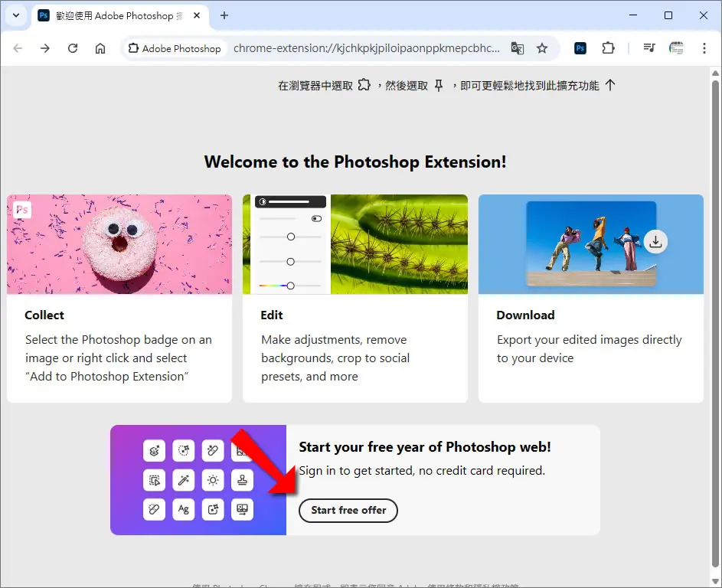Click the generate image sparkle icon in bottom row

(213, 509)
